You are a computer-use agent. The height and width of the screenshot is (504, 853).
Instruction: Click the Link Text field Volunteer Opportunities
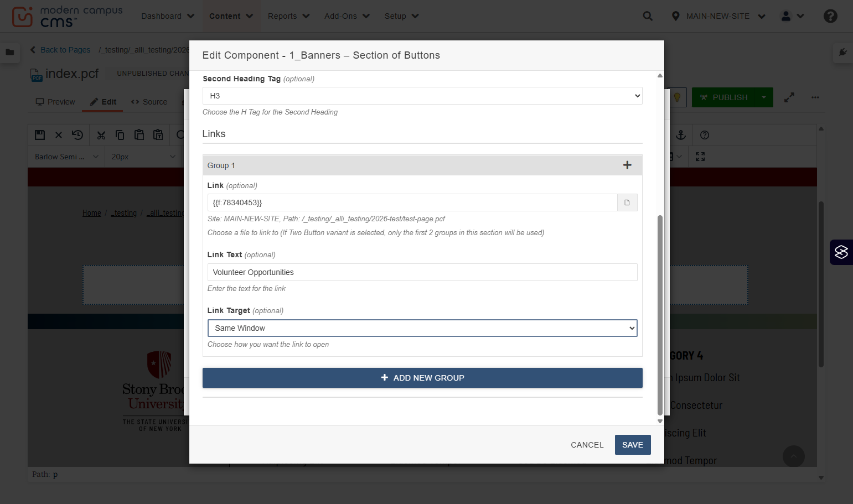click(x=422, y=272)
